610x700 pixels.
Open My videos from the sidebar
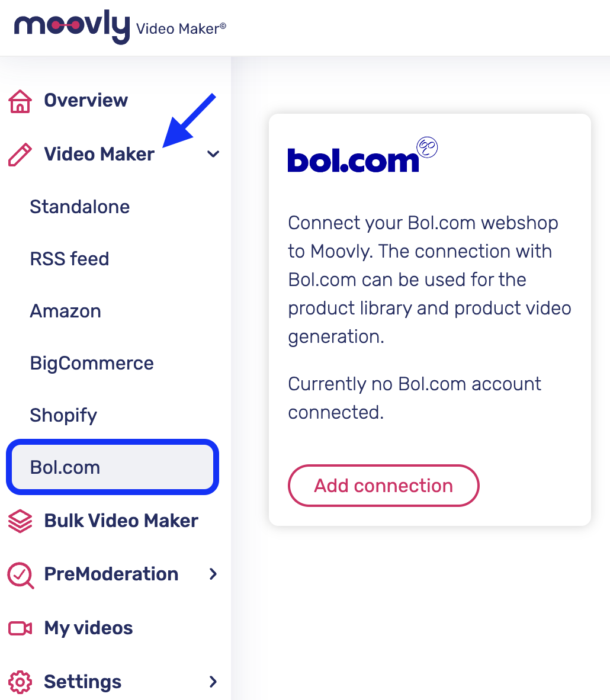(x=88, y=628)
